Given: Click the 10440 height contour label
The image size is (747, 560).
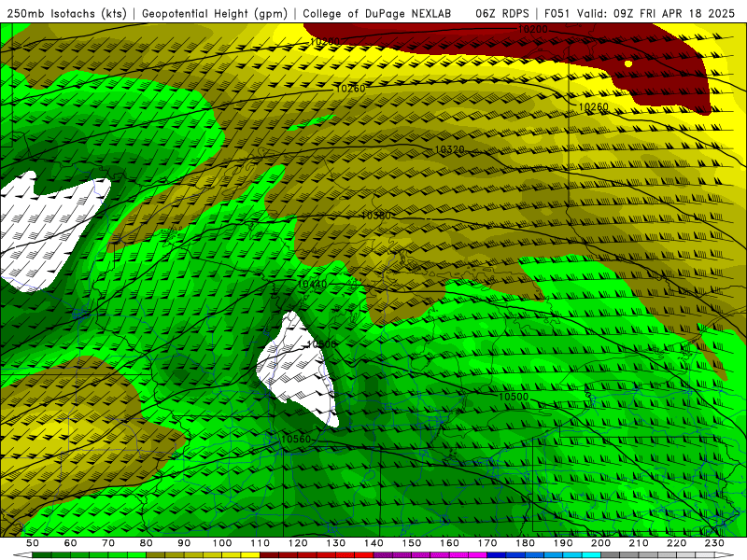Looking at the screenshot, I should pos(312,285).
